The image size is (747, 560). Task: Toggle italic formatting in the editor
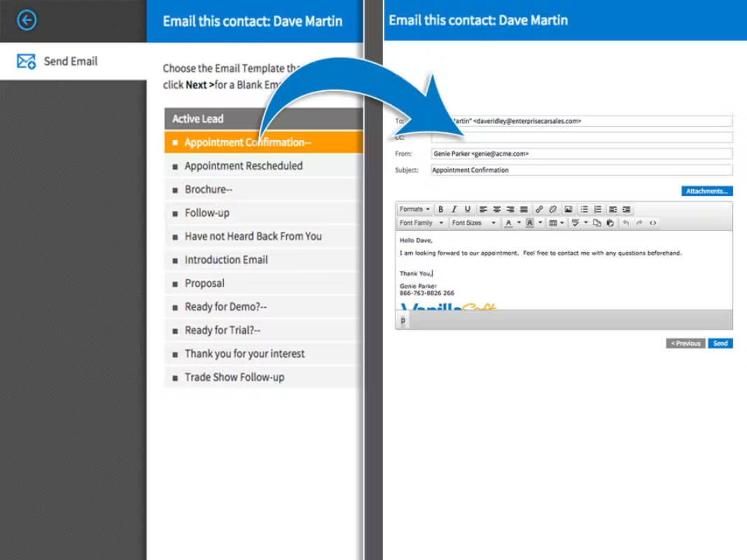[x=454, y=209]
